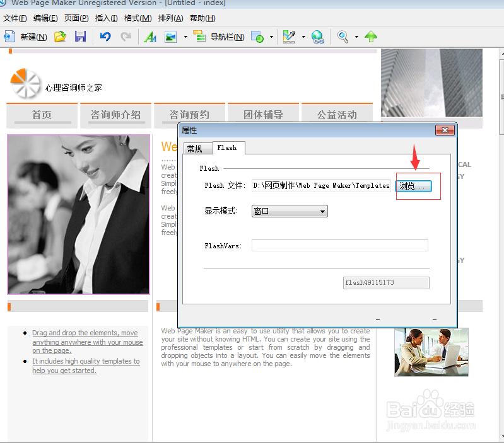Screen dimensions: 504x443
Task: Switch to the 常规 tab
Action: click(x=197, y=148)
